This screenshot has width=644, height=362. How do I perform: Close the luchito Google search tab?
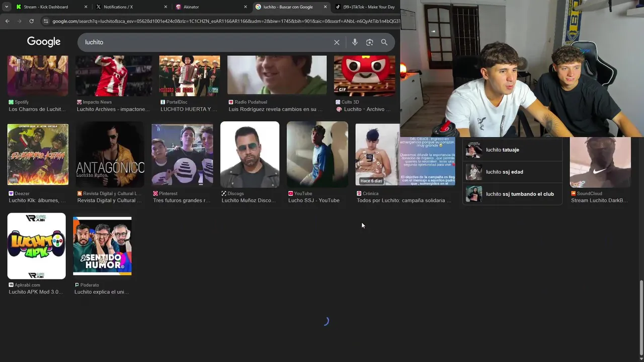tap(325, 7)
